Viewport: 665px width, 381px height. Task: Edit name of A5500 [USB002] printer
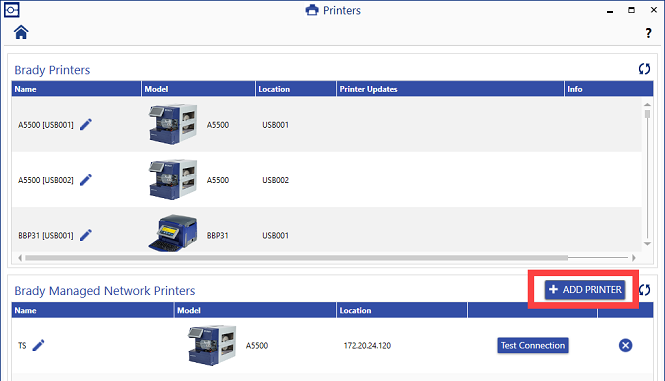[86, 180]
